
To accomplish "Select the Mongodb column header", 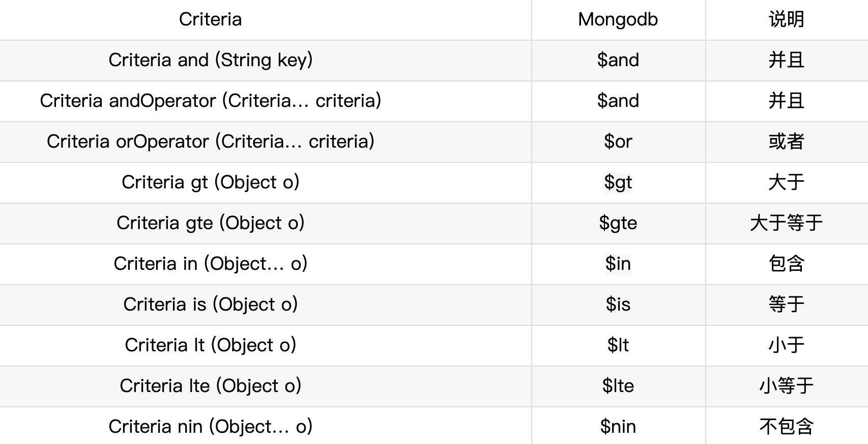I will 618,19.
